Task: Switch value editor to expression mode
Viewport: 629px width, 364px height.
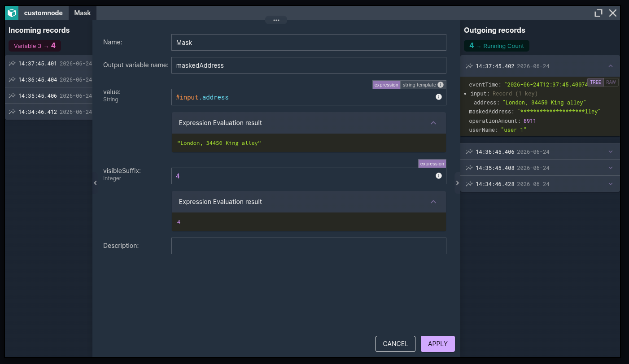Action: (x=386, y=85)
